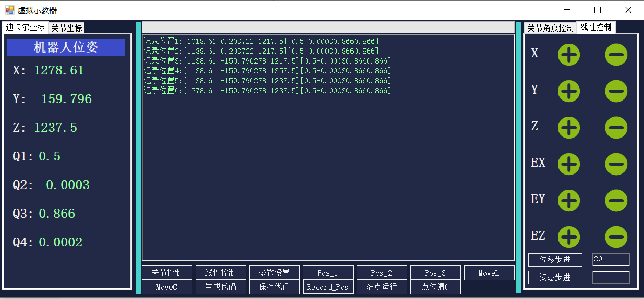Click the 线性控制 button in the bottom row
The image size is (644, 299).
tap(221, 272)
